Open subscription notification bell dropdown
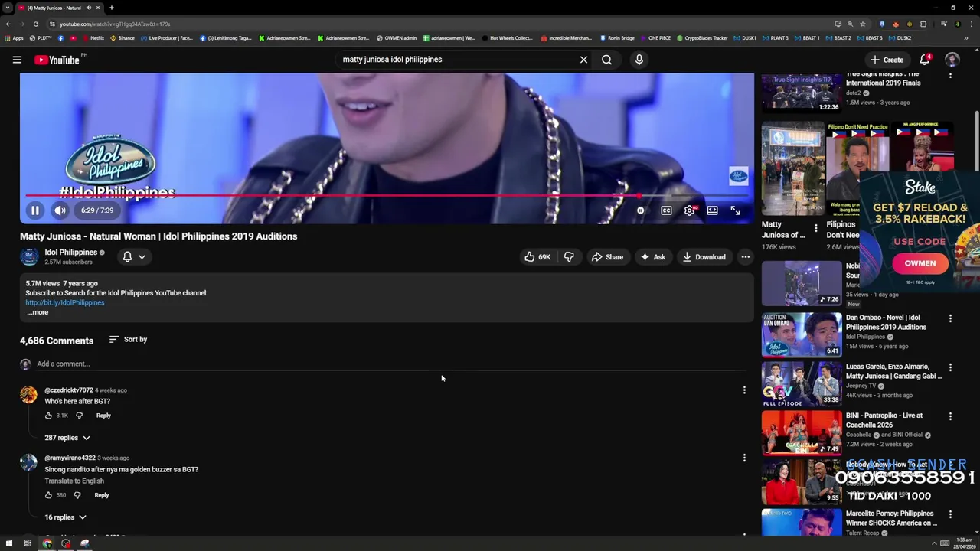980x551 pixels. [134, 257]
